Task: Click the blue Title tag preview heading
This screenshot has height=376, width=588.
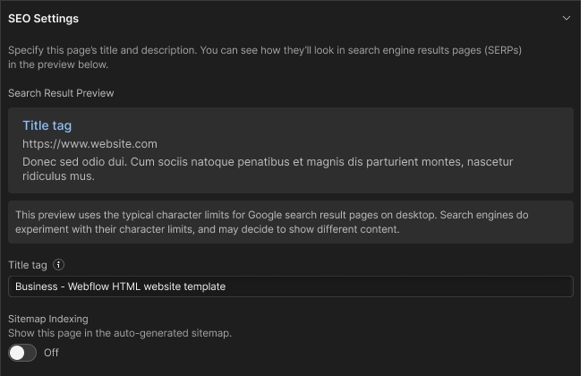Action: point(47,125)
